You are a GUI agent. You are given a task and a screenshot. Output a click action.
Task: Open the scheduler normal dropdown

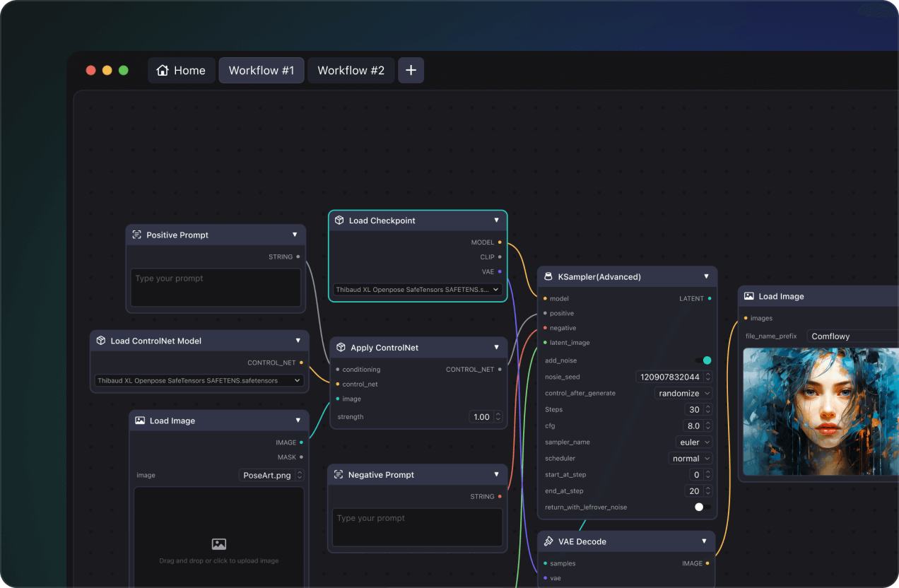[x=690, y=459]
